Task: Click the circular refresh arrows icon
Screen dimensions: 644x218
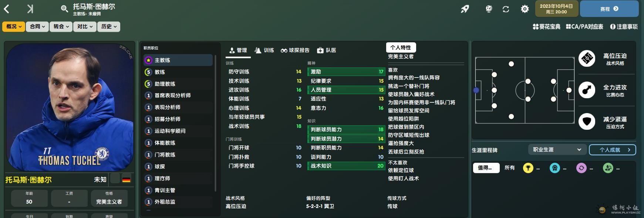Action: click(506, 9)
